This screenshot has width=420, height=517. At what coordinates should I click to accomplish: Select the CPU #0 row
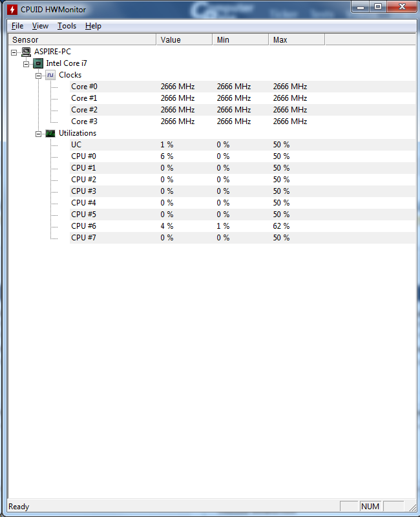tap(243, 156)
